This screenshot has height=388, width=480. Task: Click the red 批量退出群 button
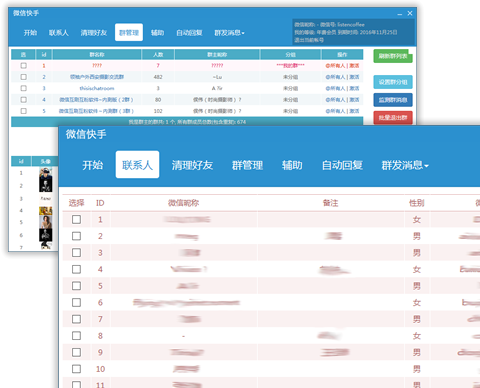pos(393,118)
